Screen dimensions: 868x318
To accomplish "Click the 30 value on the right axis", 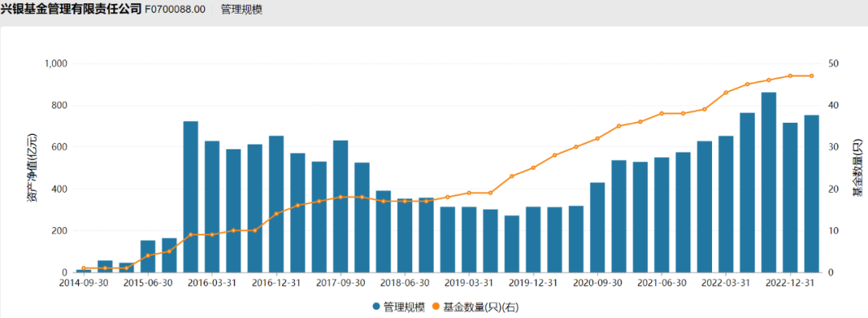I will pos(833,147).
